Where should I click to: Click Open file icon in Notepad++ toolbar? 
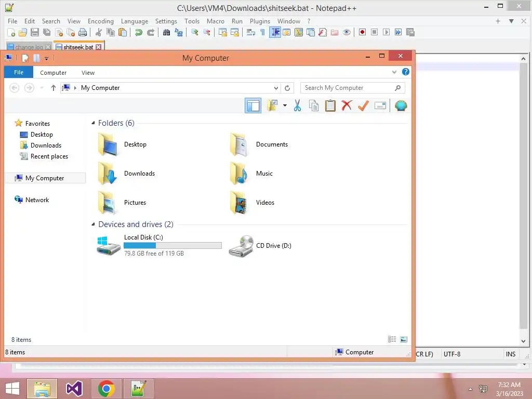23,32
